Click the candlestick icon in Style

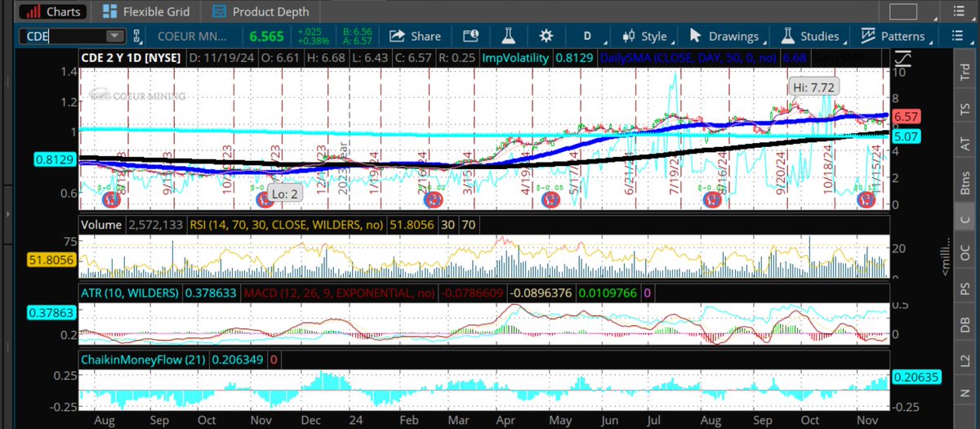click(x=629, y=36)
